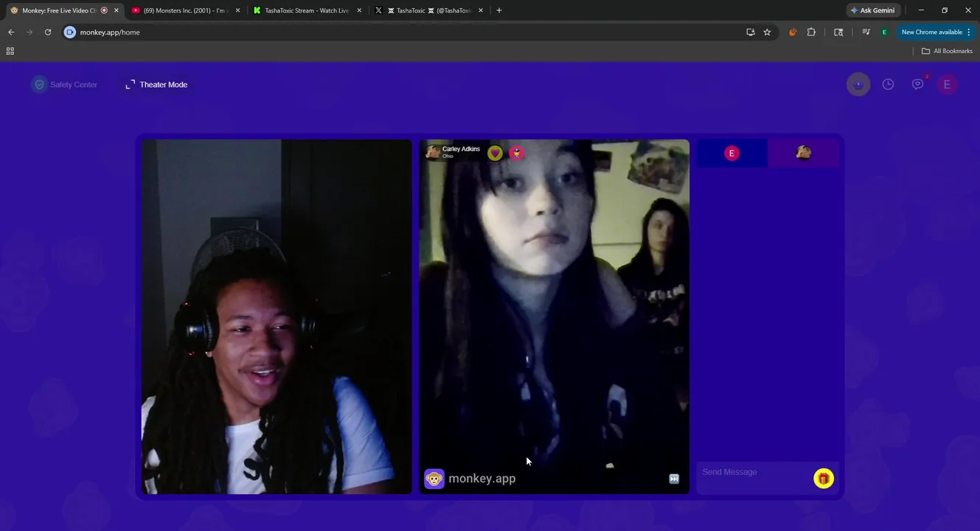Switch to the TashaToxic Stream tab

click(x=306, y=10)
